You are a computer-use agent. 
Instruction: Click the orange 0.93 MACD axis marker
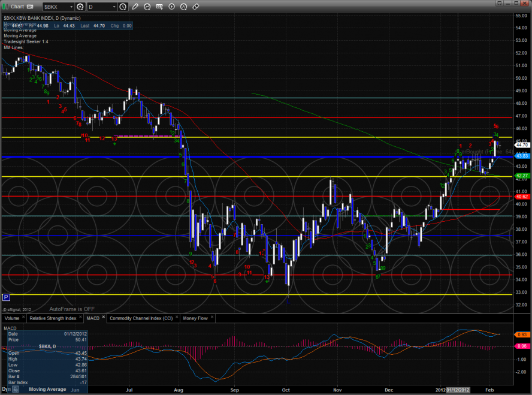(522, 334)
